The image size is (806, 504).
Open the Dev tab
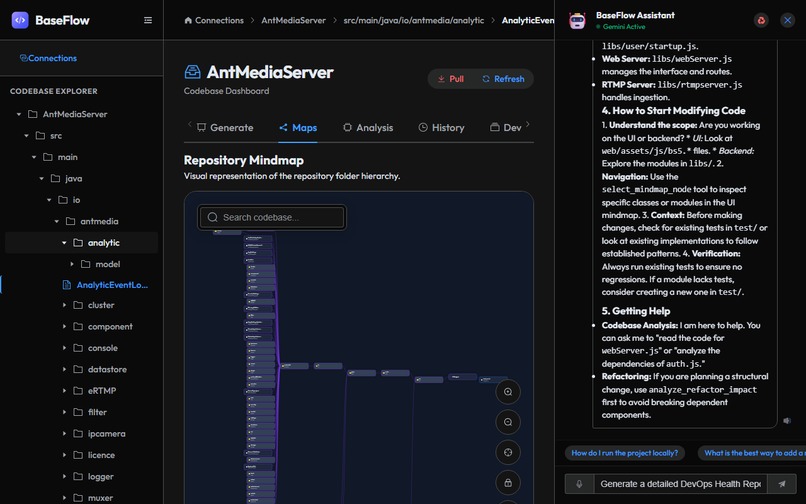506,128
